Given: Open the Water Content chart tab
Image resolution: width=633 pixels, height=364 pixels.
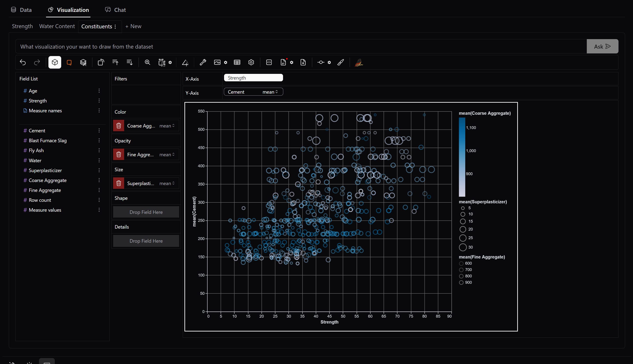Looking at the screenshot, I should click(x=57, y=26).
